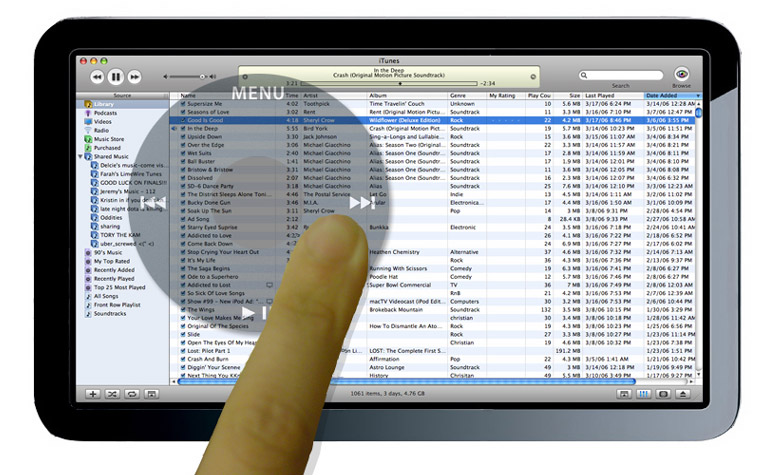
Task: Click the Heathen Chemistry album cell
Action: coord(394,252)
